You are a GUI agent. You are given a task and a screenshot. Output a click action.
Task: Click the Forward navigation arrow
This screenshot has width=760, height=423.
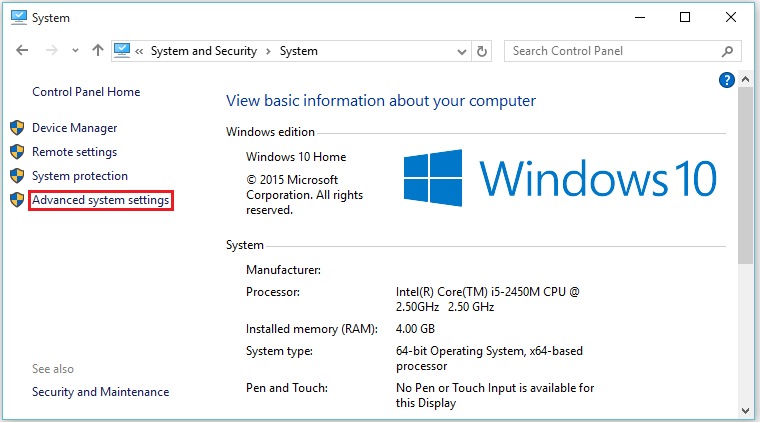click(x=51, y=50)
